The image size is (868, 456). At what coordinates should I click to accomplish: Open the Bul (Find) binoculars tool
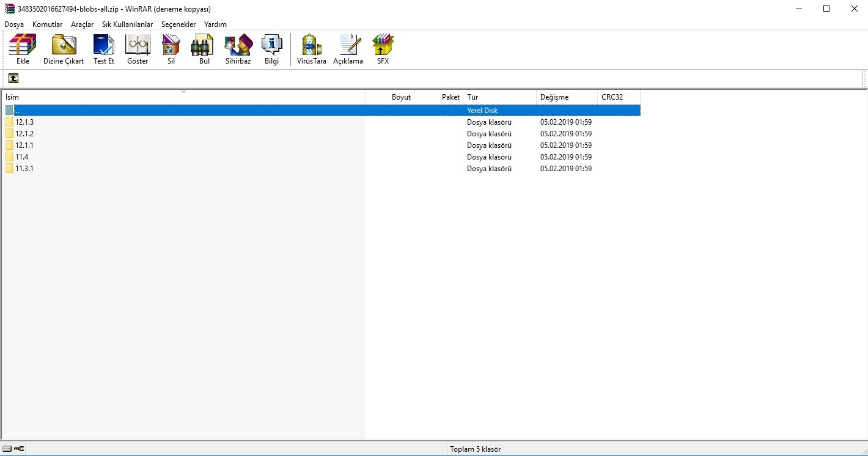204,49
